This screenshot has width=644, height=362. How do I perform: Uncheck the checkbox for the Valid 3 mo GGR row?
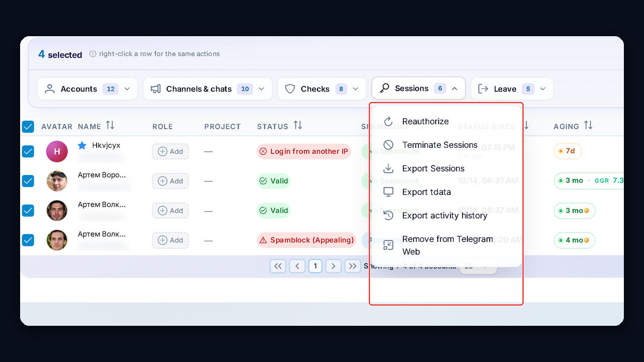28,181
